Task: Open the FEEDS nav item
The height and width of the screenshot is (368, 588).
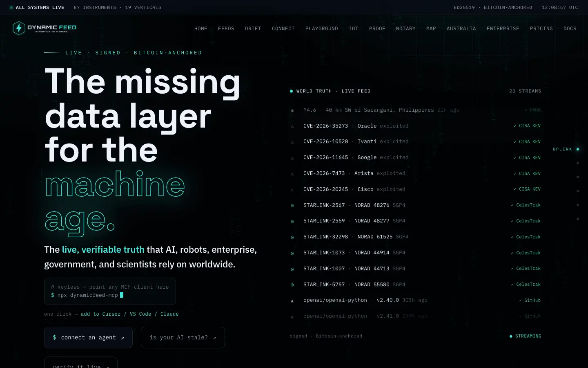Action: [x=226, y=29]
